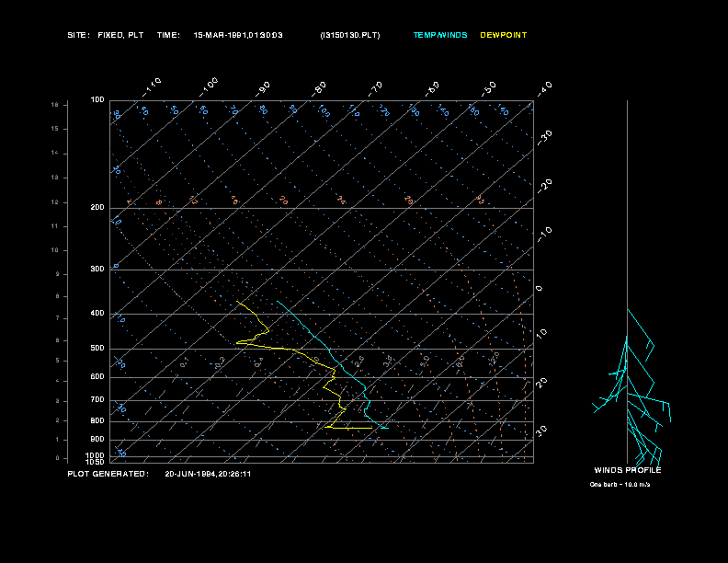Viewport: 728px width, 563px height.
Task: Click the 0 isotherm label on the right axis
Action: coord(539,289)
